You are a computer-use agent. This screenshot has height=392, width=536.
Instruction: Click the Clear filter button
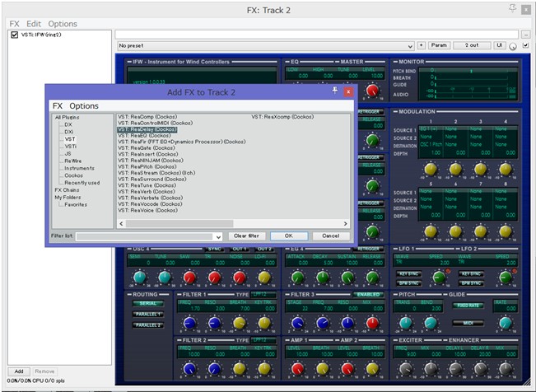coord(246,236)
